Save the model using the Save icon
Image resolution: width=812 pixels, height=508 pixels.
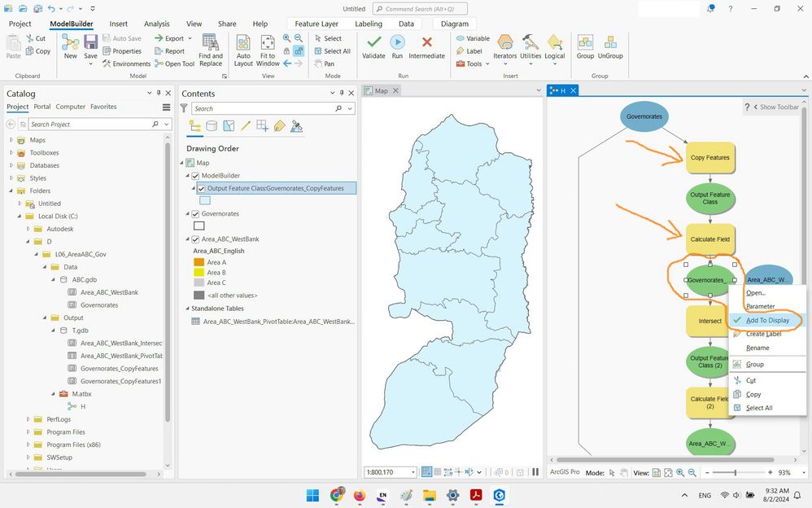point(90,42)
